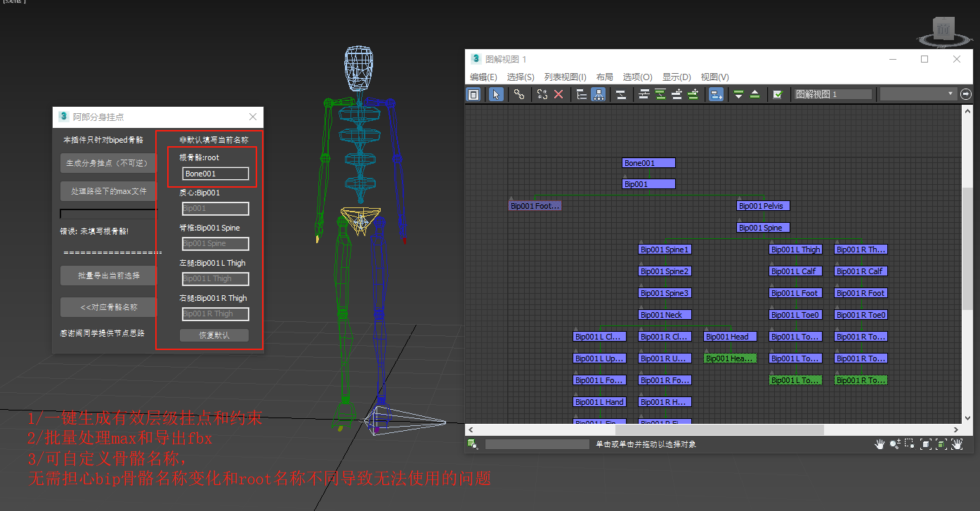Toggle Always Arrange option
980x511 pixels.
621,94
